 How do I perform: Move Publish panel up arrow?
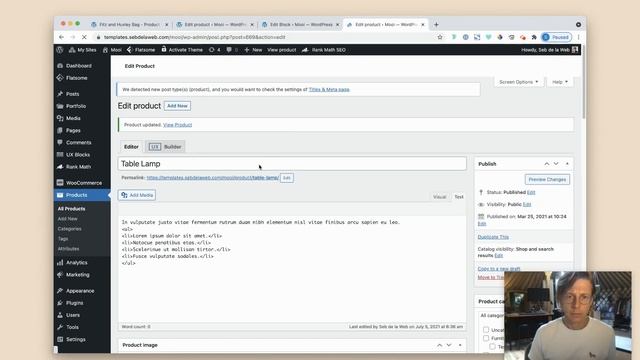point(547,164)
